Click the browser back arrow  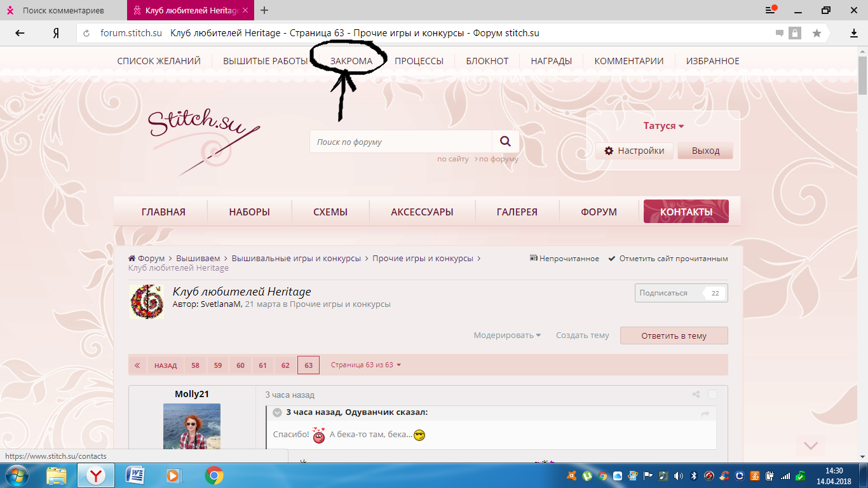click(x=20, y=33)
